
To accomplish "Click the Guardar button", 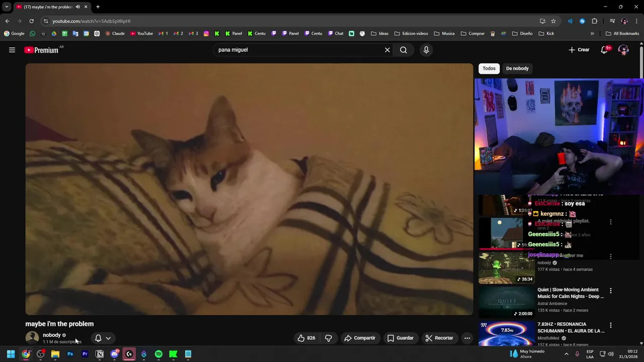I will click(x=400, y=338).
